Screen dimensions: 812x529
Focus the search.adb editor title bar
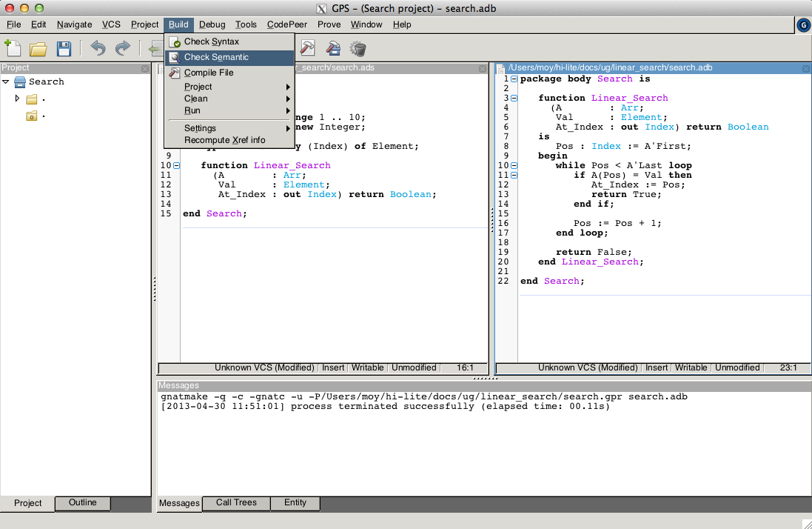pyautogui.click(x=653, y=68)
